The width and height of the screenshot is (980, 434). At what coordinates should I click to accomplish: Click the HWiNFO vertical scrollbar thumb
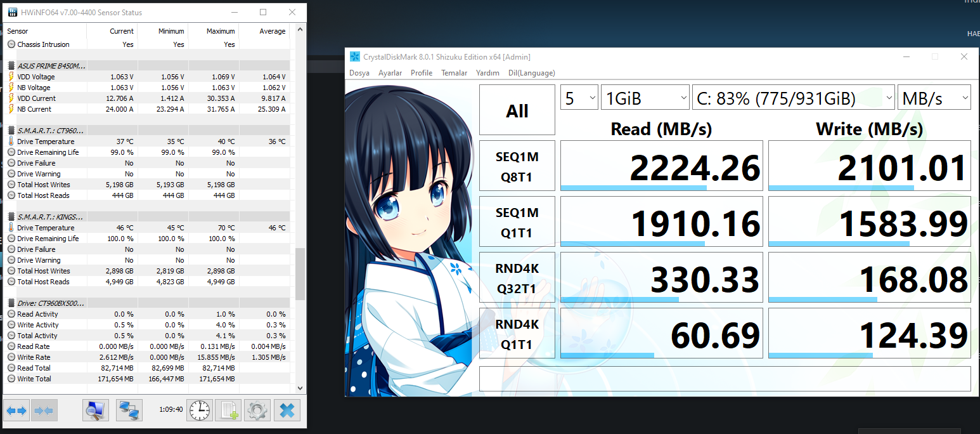300,274
